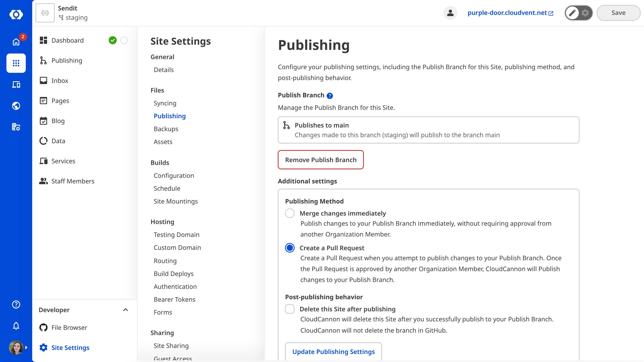The height and width of the screenshot is (362, 644).
Task: Select the apps grid icon in blue sidebar
Action: (16, 63)
